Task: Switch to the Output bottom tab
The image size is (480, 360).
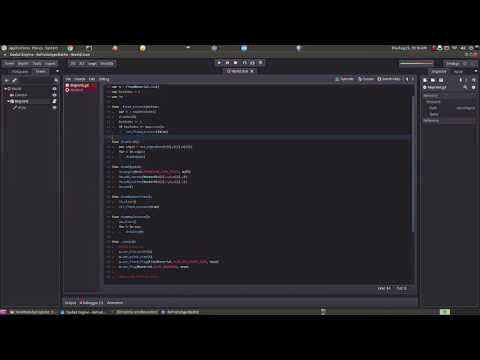Action: click(70, 303)
